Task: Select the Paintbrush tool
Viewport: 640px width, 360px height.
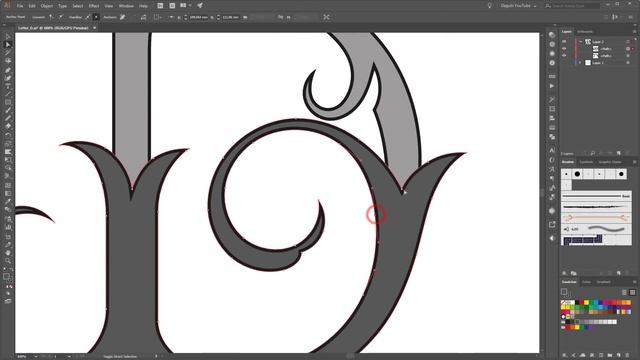Action: tap(8, 110)
